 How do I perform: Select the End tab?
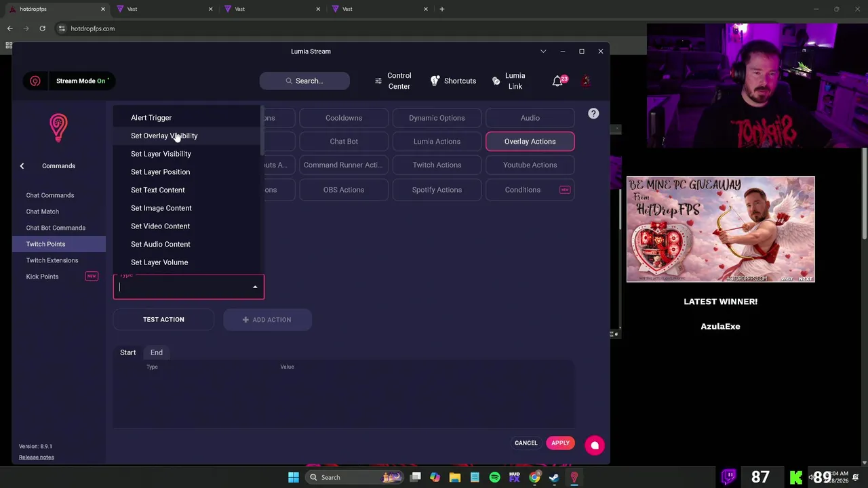tap(157, 352)
